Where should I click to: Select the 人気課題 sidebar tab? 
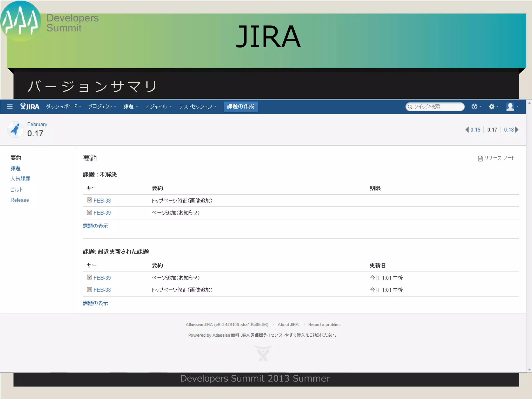tap(21, 179)
